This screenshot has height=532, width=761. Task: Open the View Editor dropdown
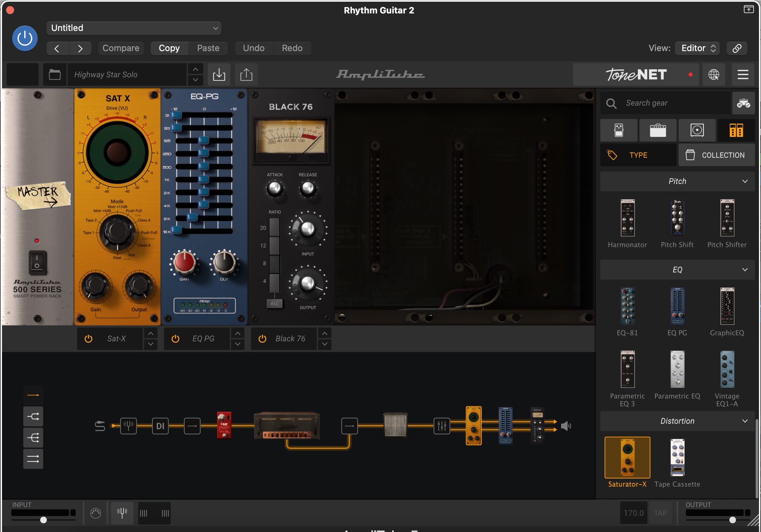(x=697, y=48)
